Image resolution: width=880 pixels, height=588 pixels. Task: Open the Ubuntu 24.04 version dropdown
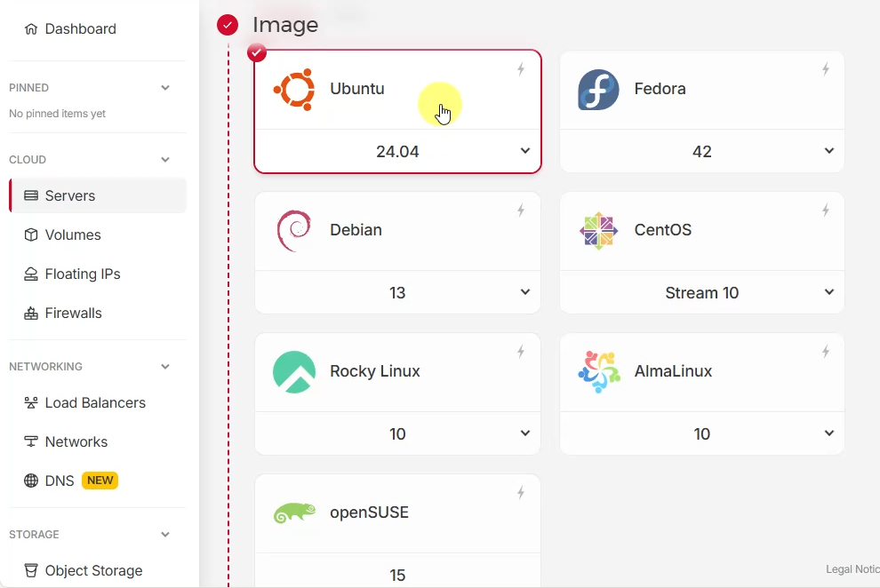(x=525, y=151)
